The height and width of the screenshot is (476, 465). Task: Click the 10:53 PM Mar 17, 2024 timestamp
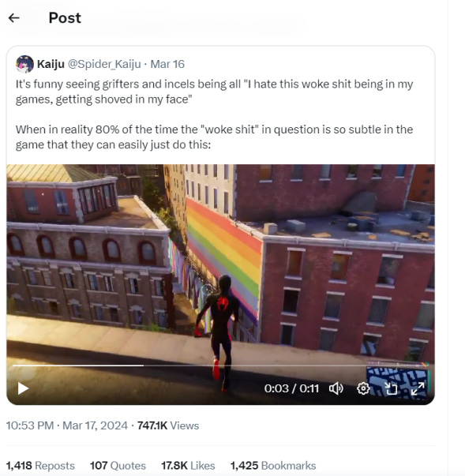67,425
